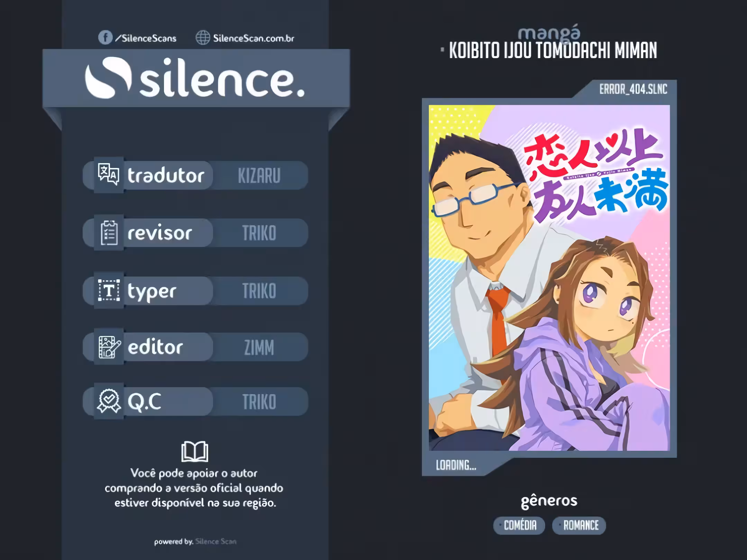Visit the SilenceScan.com.br website link
The height and width of the screenshot is (560, 747).
point(253,38)
